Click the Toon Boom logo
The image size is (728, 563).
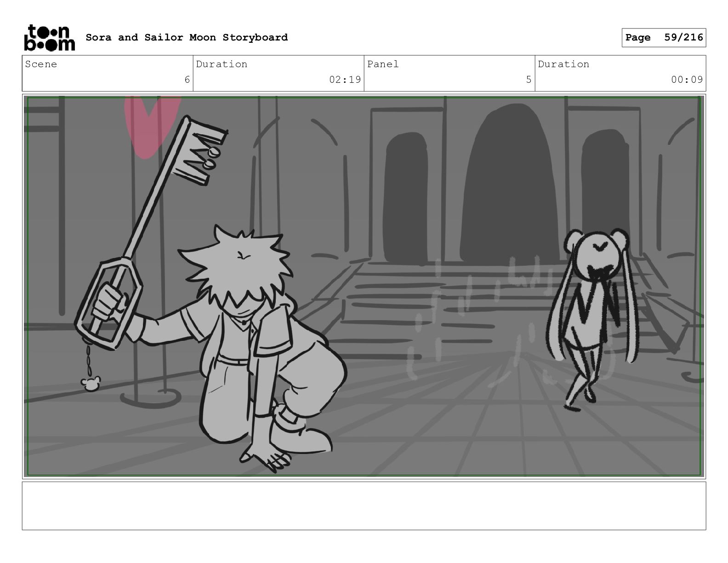[49, 37]
